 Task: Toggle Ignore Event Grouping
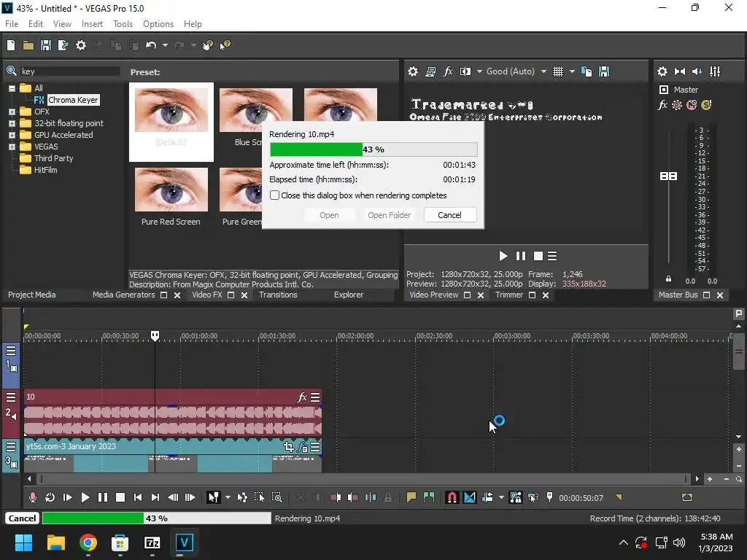pos(533,497)
